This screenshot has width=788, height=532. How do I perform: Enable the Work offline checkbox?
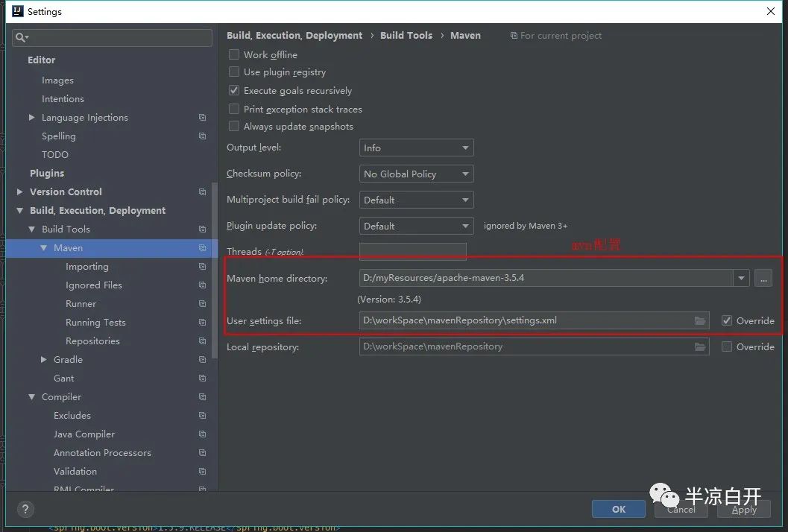(233, 54)
